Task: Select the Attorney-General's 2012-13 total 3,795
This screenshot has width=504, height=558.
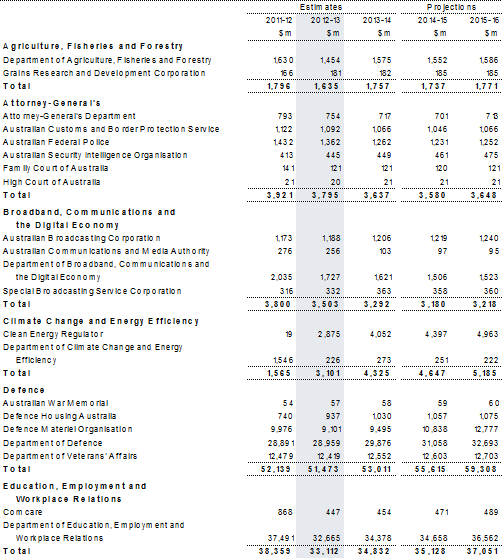Action: point(325,195)
